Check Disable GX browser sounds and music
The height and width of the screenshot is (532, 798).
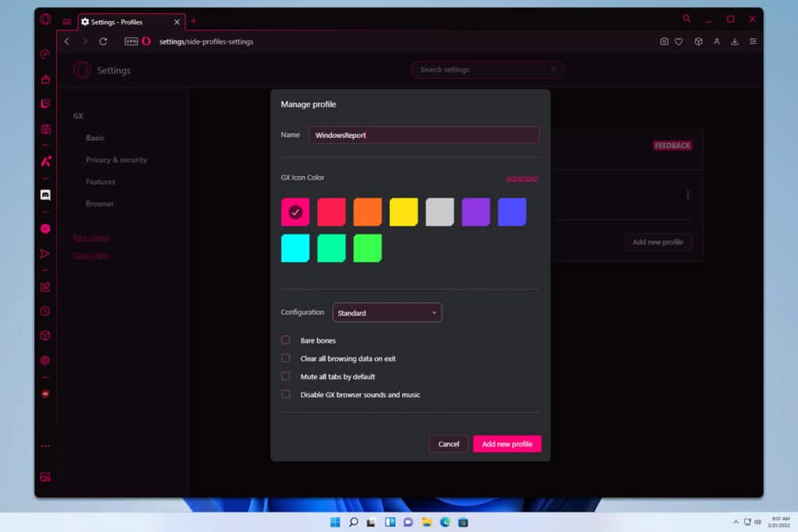[x=286, y=394]
